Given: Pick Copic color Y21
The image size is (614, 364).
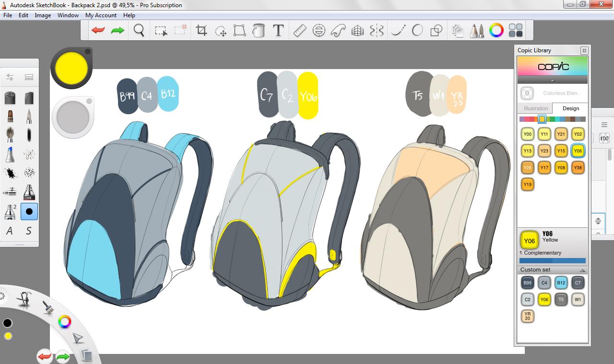Looking at the screenshot, I should 561,134.
